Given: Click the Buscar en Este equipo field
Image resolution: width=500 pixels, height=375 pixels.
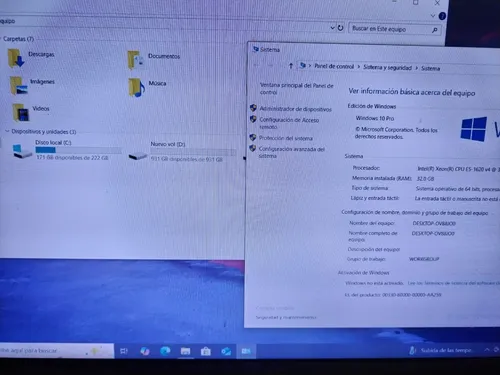Looking at the screenshot, I should 395,29.
